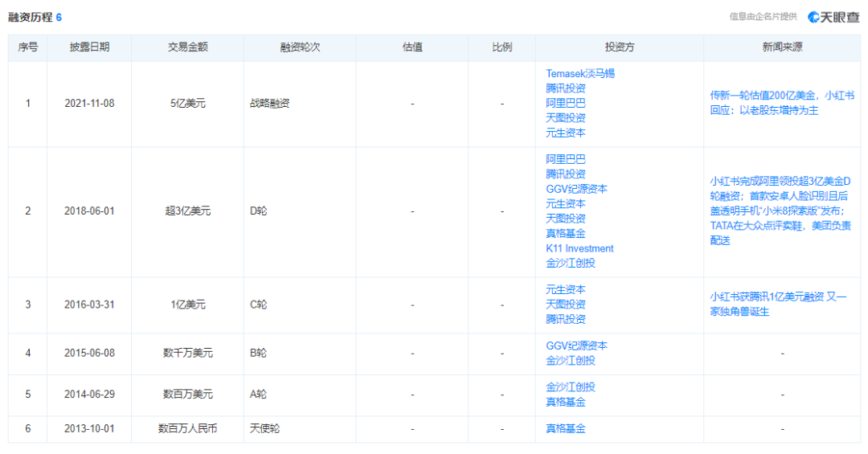This screenshot has width=868, height=454.
Task: Select amount cell 数百万人民币
Action: pyautogui.click(x=187, y=429)
